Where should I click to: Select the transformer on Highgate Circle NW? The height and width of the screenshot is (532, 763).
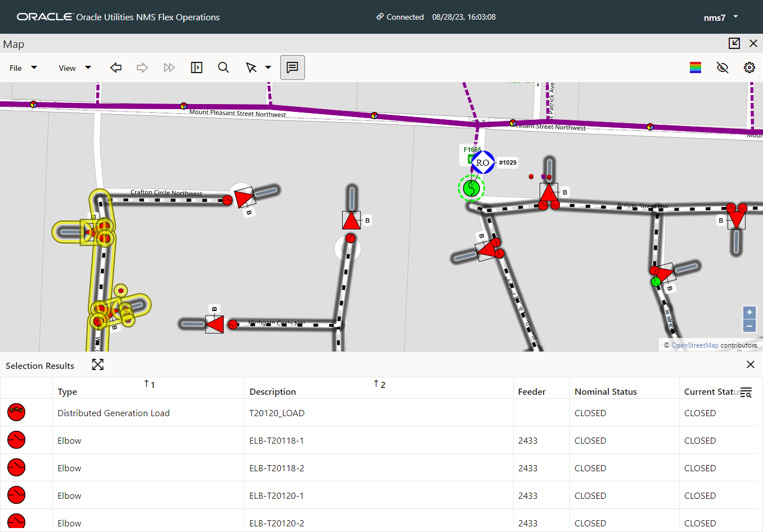click(214, 324)
